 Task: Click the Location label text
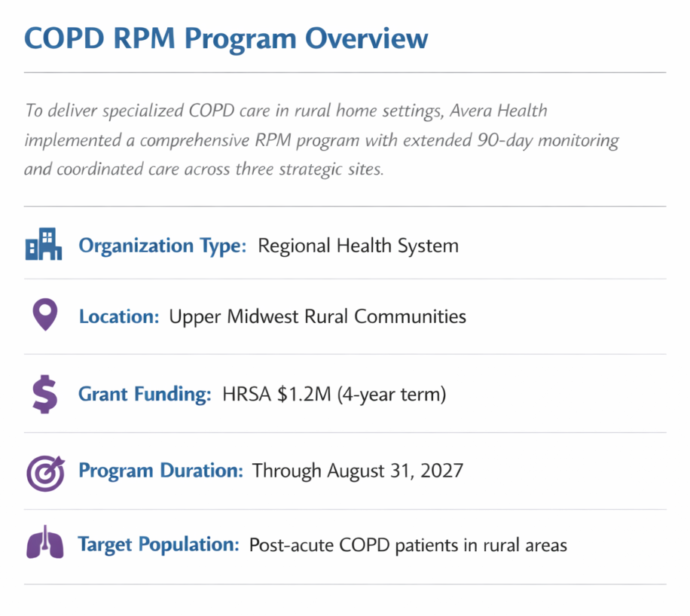(x=118, y=316)
